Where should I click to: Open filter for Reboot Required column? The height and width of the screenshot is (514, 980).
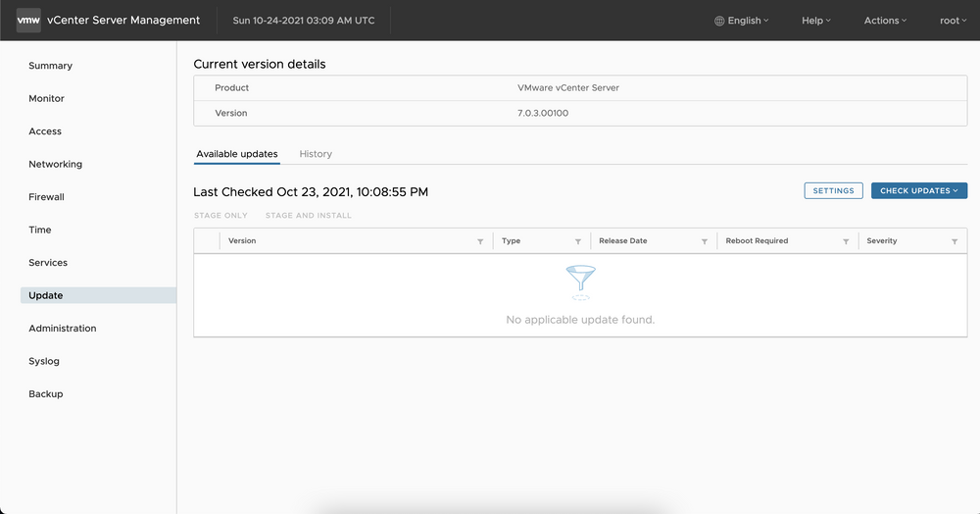click(x=846, y=241)
